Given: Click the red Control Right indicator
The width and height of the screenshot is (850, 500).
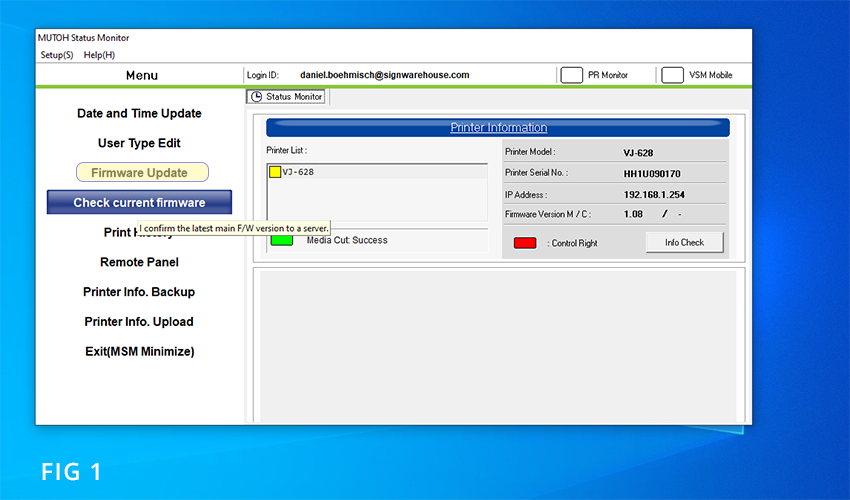Looking at the screenshot, I should (x=525, y=243).
